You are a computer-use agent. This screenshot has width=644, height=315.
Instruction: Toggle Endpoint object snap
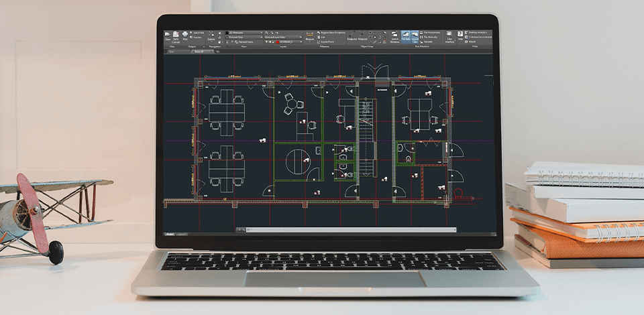tap(352, 36)
